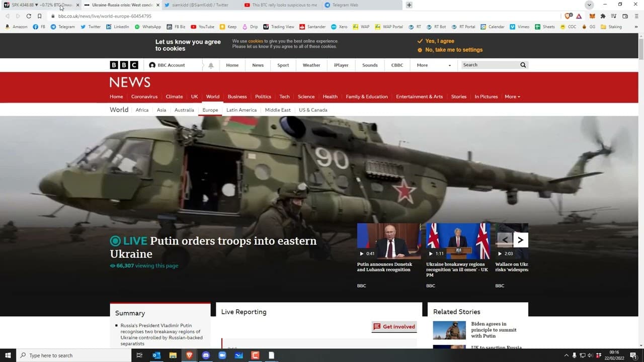The width and height of the screenshot is (644, 362).
Task: Open the live headline Putin orders troops
Action: pyautogui.click(x=213, y=247)
